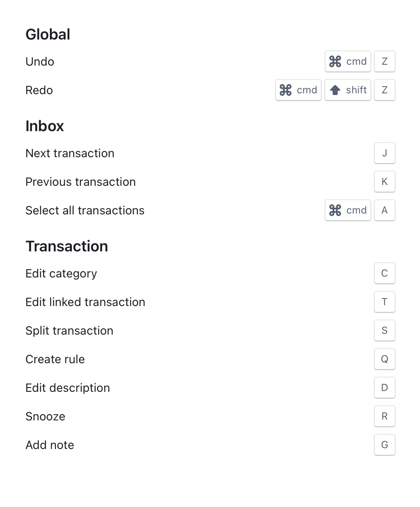This screenshot has height=507, width=420.
Task: Select the Z keycap in the Redo row
Action: pyautogui.click(x=384, y=90)
